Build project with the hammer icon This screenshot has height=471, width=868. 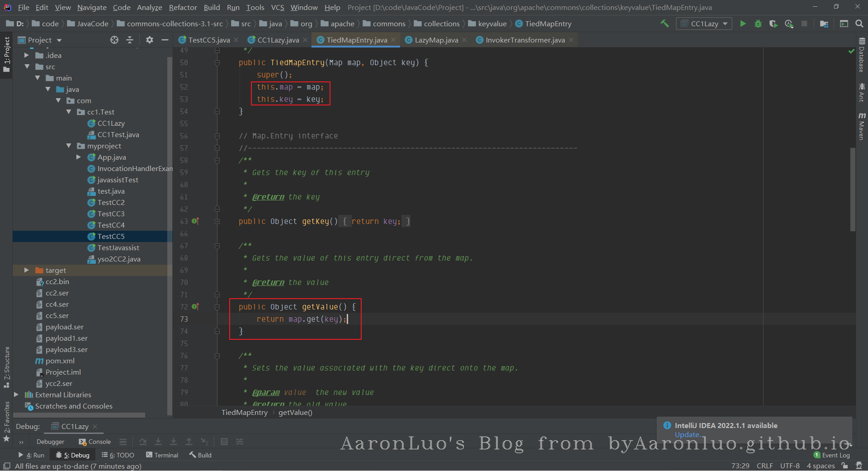665,24
